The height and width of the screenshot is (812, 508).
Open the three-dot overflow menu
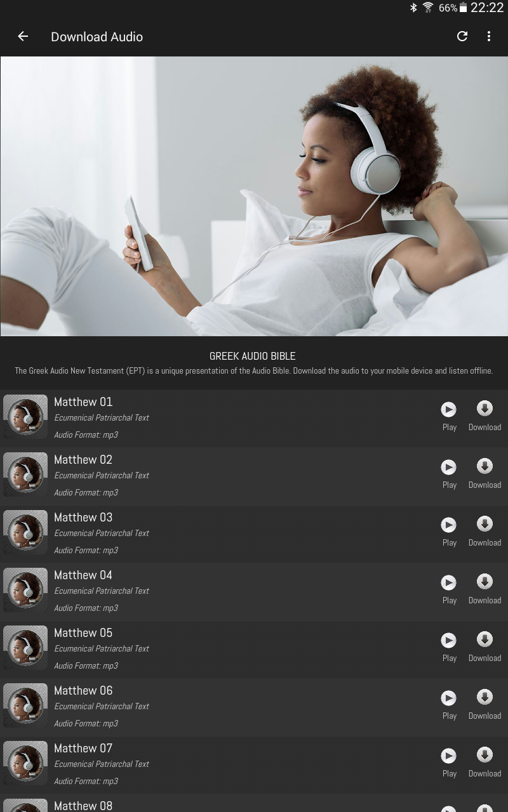489,37
